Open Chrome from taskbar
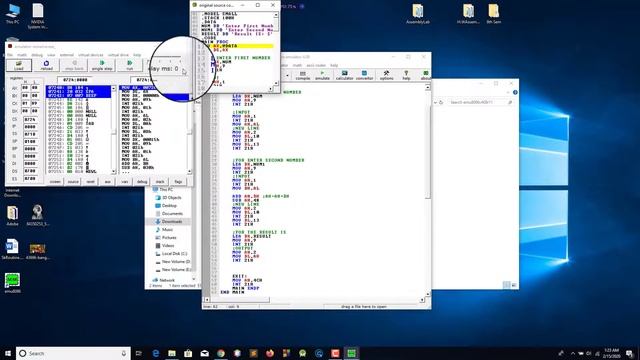Image resolution: width=640 pixels, height=360 pixels. pyautogui.click(x=221, y=353)
